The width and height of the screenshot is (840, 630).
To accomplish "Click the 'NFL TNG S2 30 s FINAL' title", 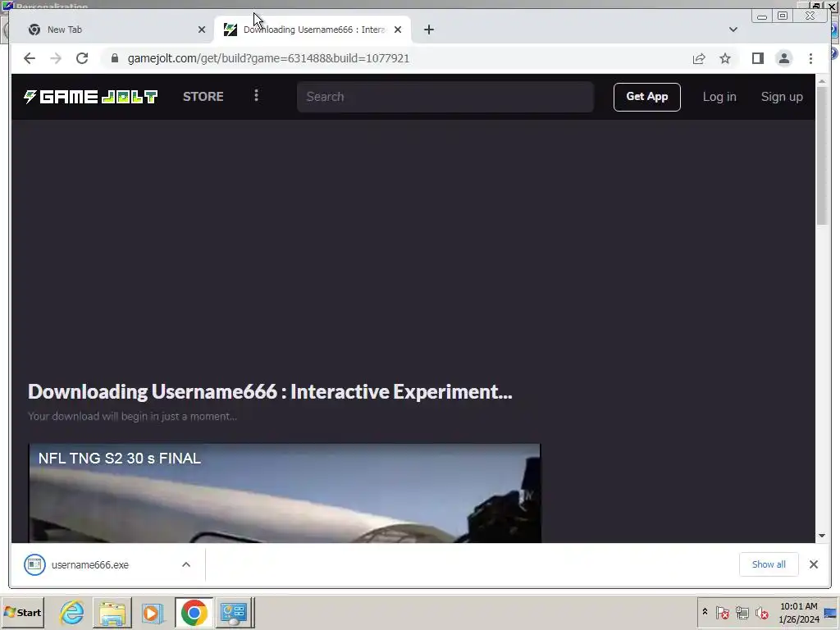I will [x=120, y=459].
